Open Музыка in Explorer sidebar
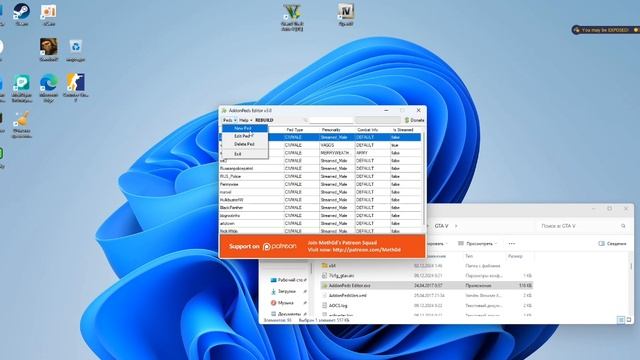Image resolution: width=640 pixels, height=360 pixels. click(x=288, y=303)
